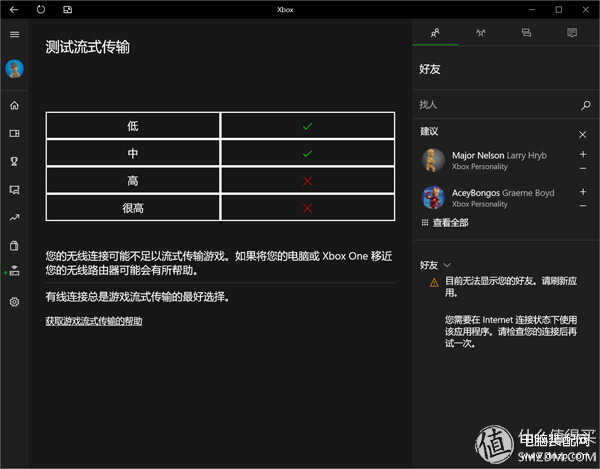The image size is (600, 469).
Task: Open the user profile avatar
Action: click(x=15, y=69)
